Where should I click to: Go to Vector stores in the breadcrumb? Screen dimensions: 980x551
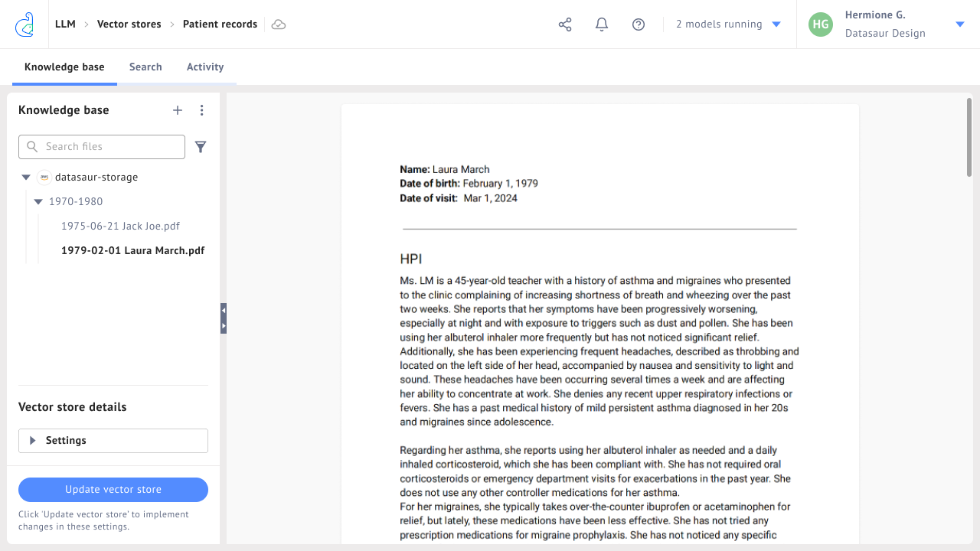tap(129, 24)
